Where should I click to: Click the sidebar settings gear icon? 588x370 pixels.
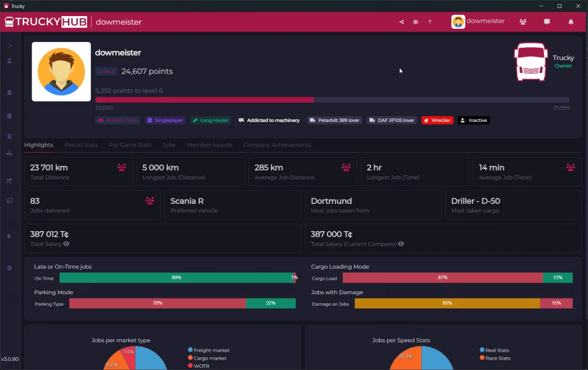pyautogui.click(x=9, y=268)
